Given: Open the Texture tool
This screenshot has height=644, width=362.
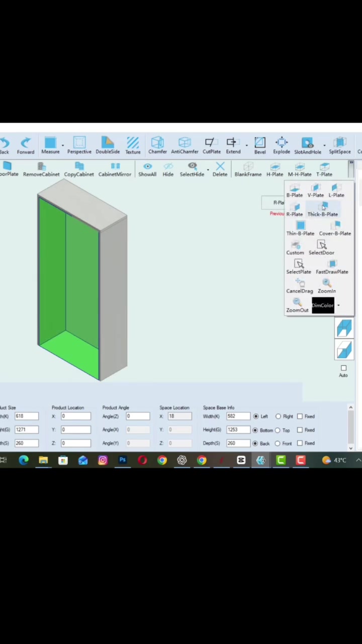Looking at the screenshot, I should [133, 145].
